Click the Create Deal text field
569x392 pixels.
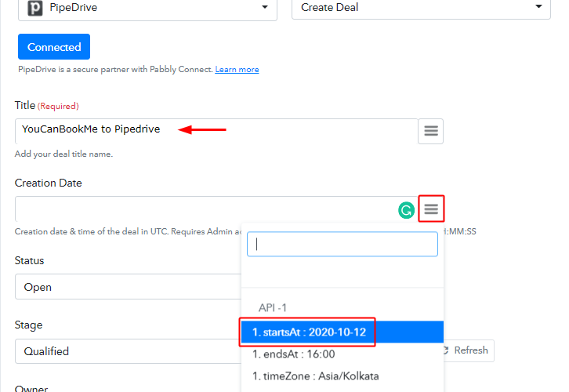point(421,8)
